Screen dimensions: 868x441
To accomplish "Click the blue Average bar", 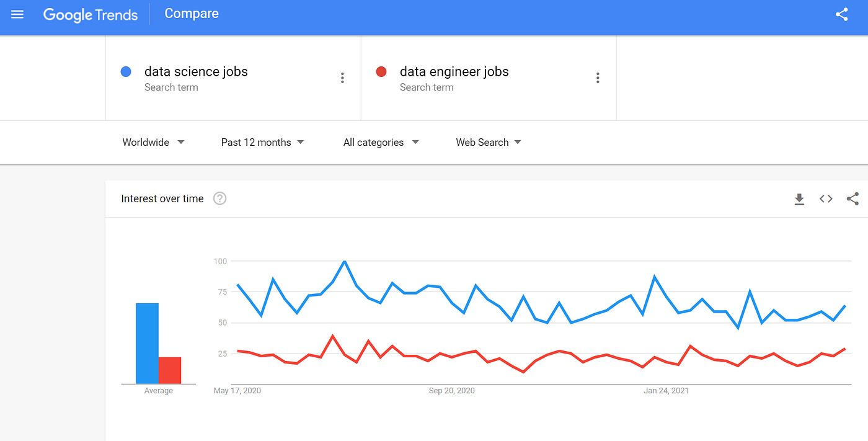I will coord(148,343).
